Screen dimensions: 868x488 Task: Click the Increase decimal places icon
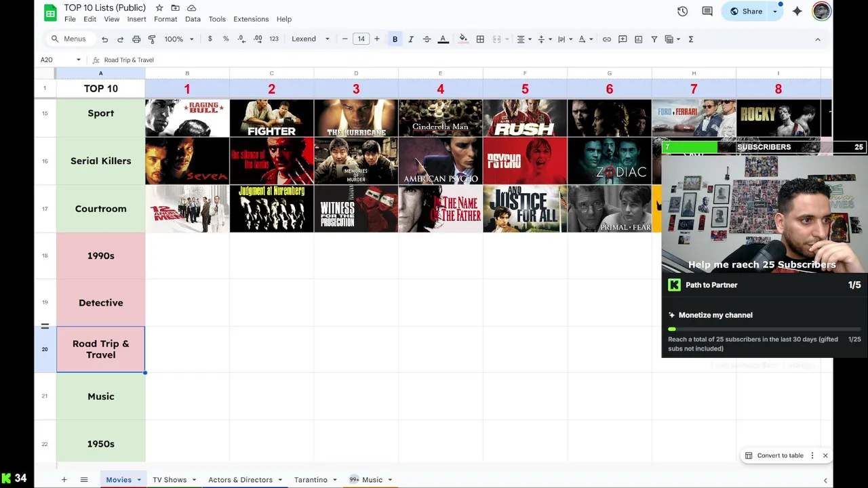258,39
